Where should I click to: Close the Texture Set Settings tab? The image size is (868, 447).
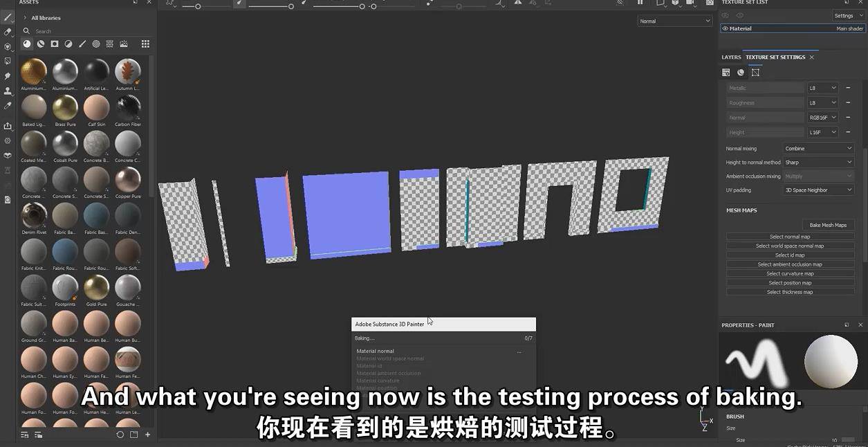tap(812, 57)
